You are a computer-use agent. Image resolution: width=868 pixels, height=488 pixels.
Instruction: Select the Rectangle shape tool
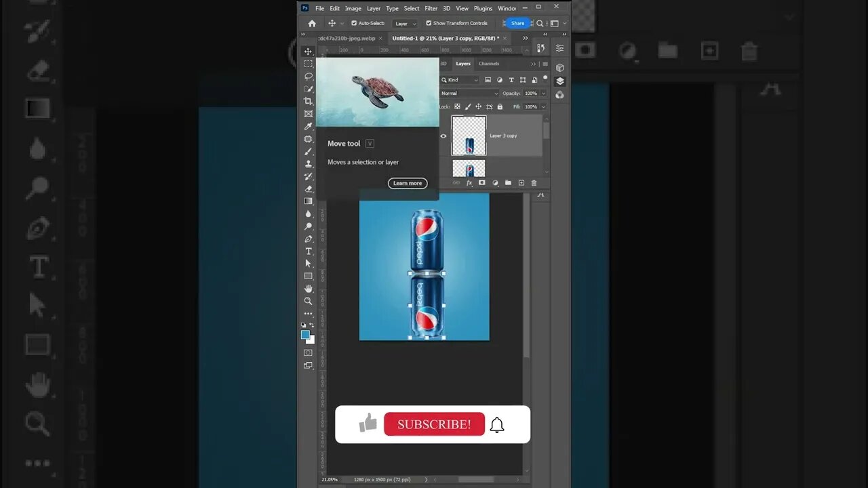point(309,276)
